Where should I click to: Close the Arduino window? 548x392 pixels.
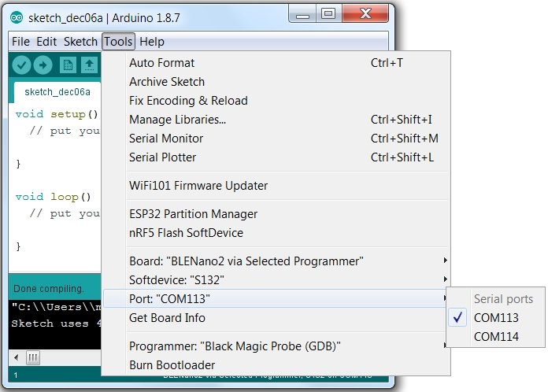[365, 14]
